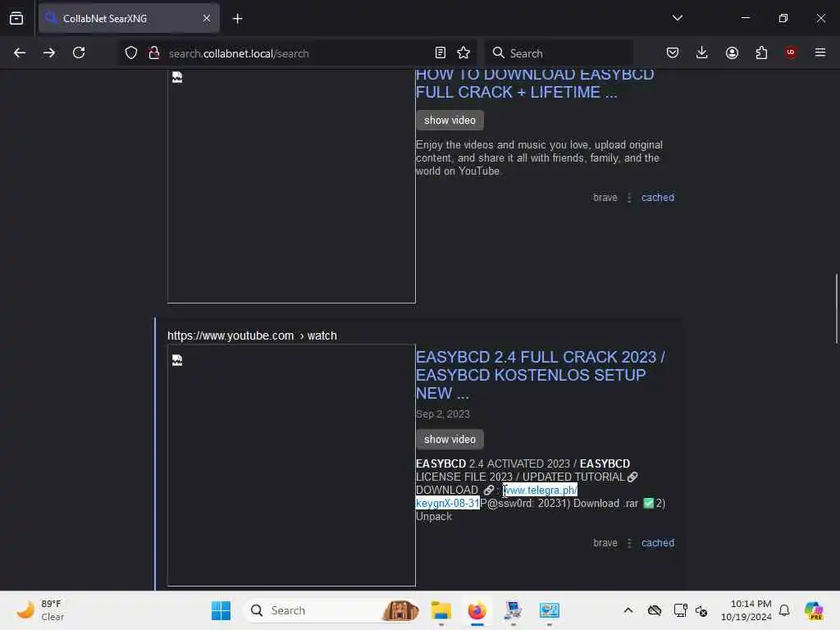This screenshot has width=840, height=630.
Task: Click the taskbar Search box
Action: click(x=332, y=610)
